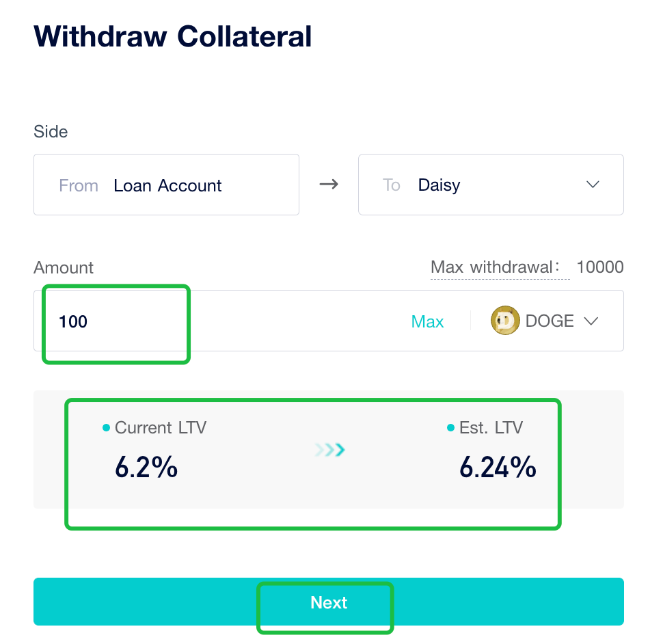Viewport: 663px width, 644px height.
Task: Click the chevron animation between LTV values
Action: 329,450
